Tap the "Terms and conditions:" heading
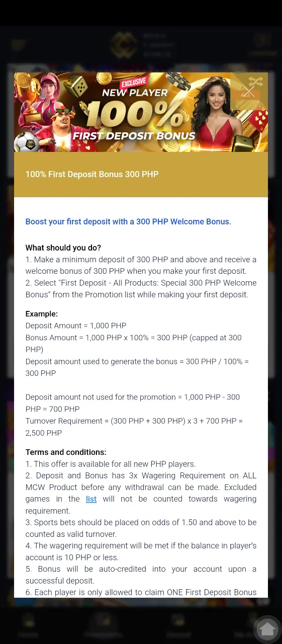 [66, 452]
